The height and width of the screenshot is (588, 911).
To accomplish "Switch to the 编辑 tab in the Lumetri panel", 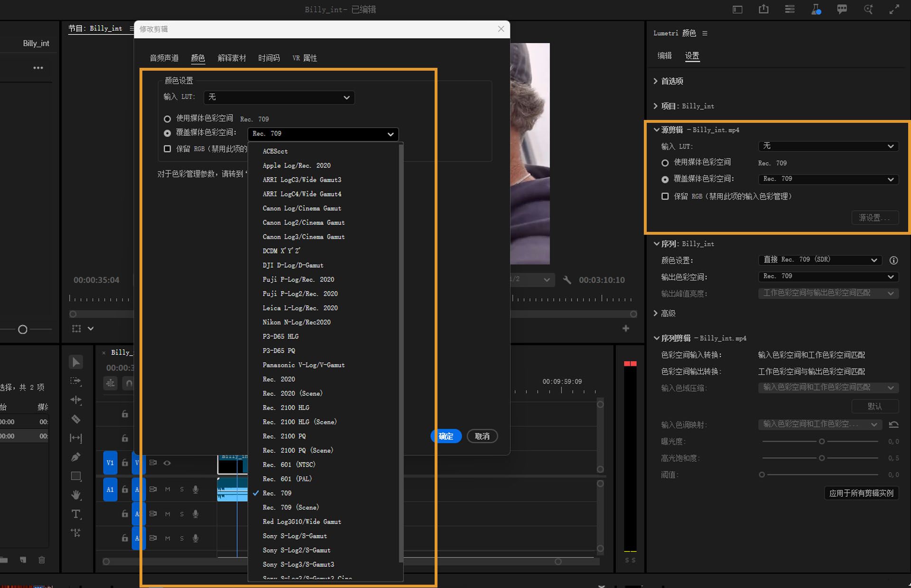I will click(664, 55).
